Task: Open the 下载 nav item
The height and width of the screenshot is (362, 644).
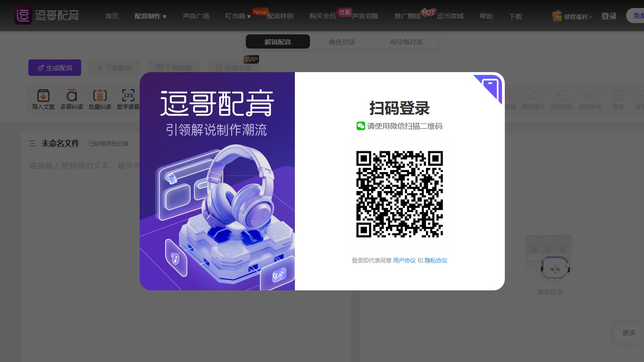Action: click(x=516, y=16)
